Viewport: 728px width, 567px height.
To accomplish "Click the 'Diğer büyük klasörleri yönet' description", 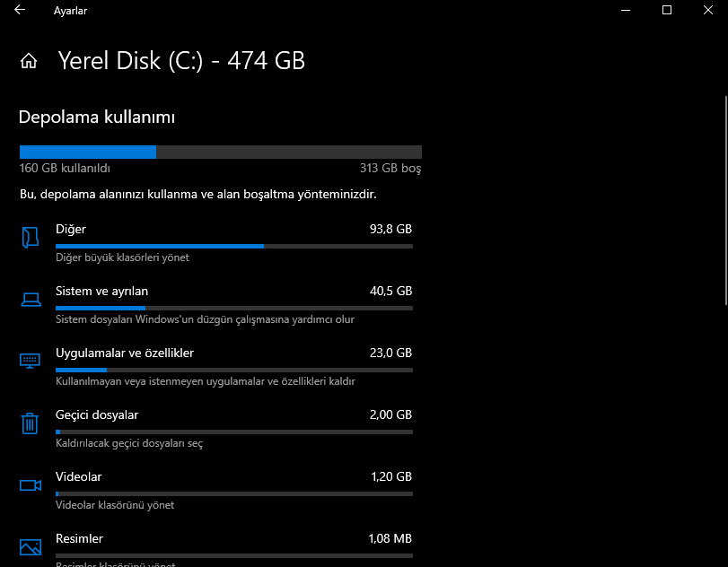I will click(122, 257).
